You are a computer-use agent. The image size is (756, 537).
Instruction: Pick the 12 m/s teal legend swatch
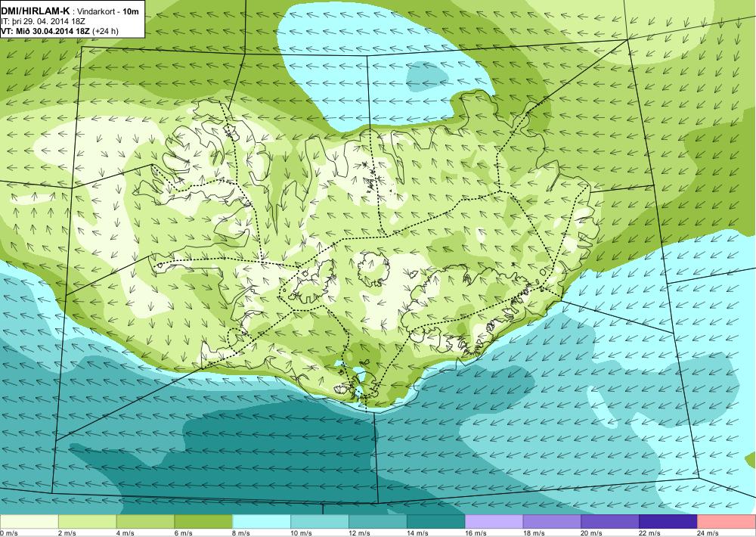pos(377,522)
